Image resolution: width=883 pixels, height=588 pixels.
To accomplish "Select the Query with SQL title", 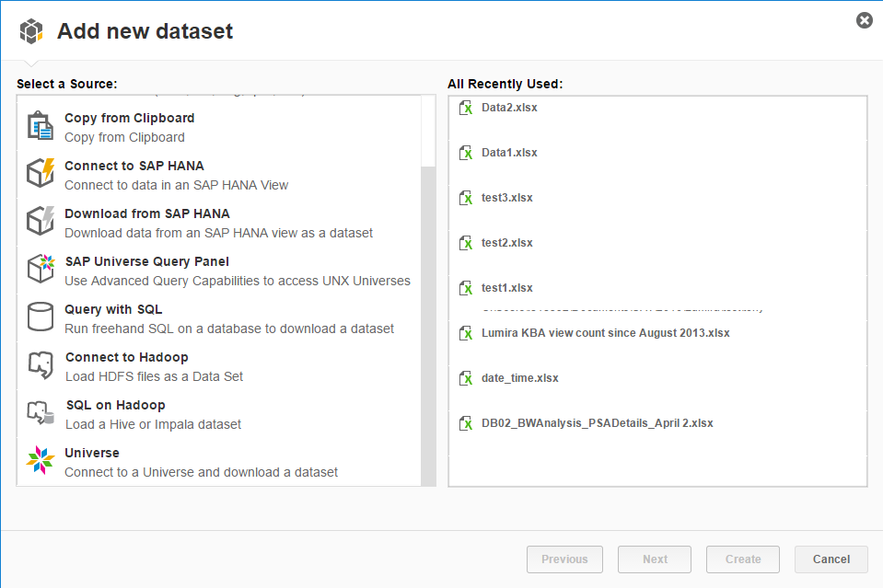I will [113, 309].
